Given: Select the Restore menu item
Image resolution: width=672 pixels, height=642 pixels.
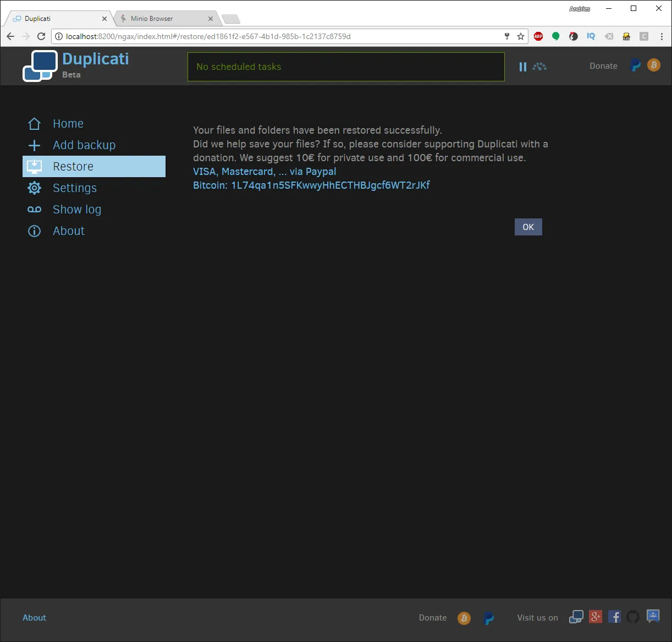Looking at the screenshot, I should tap(94, 166).
